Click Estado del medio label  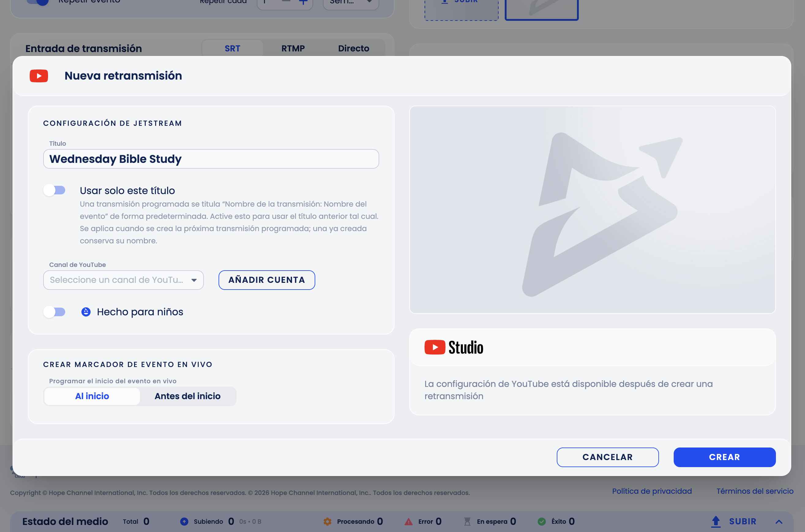pyautogui.click(x=65, y=522)
